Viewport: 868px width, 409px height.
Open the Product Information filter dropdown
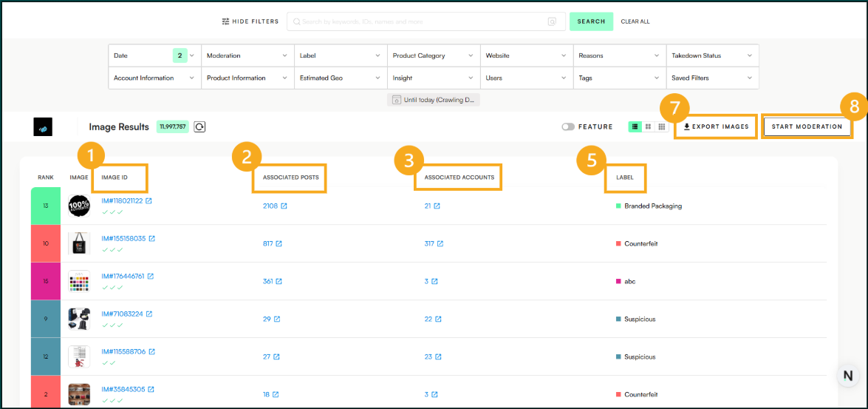click(247, 78)
